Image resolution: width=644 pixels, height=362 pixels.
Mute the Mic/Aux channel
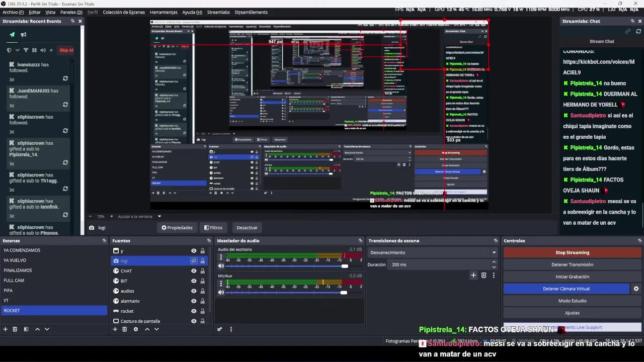(221, 293)
